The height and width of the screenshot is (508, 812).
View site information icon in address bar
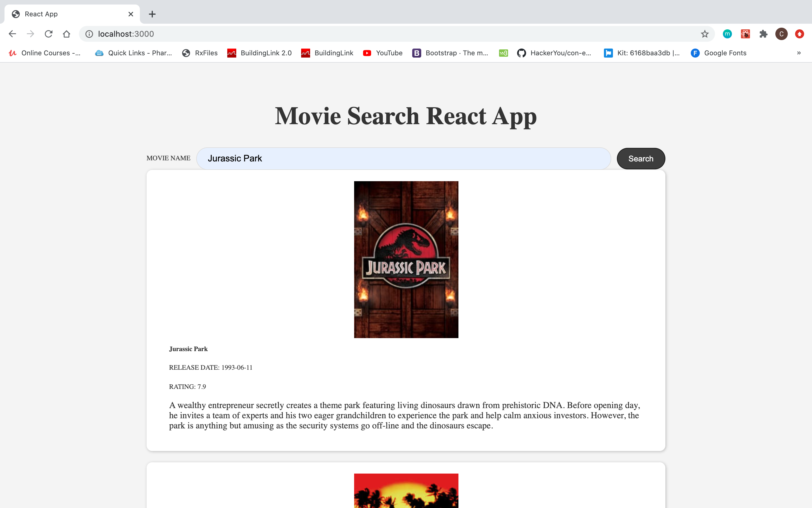[x=89, y=34]
